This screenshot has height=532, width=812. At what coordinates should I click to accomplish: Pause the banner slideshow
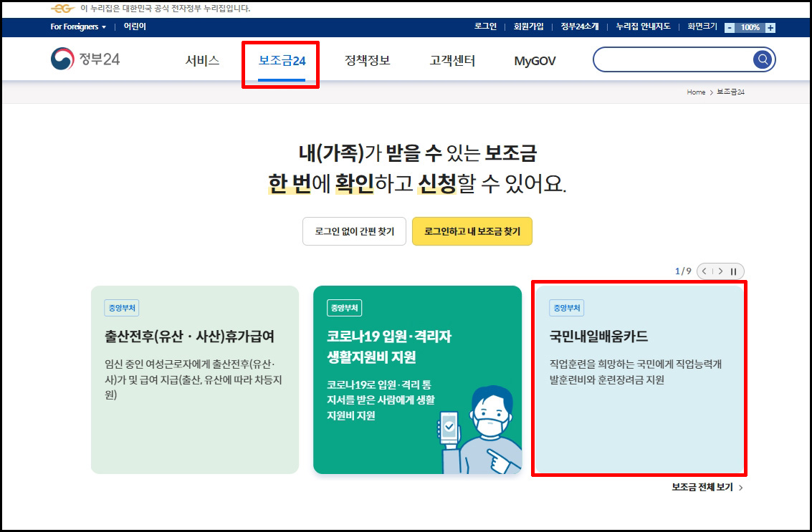click(733, 271)
